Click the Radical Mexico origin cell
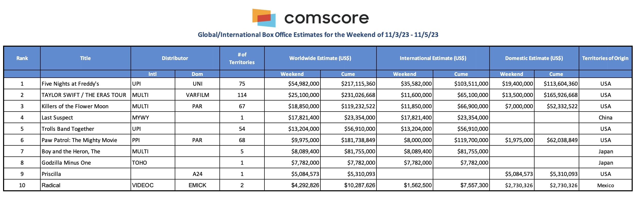The height and width of the screenshot is (199, 644). [605, 185]
